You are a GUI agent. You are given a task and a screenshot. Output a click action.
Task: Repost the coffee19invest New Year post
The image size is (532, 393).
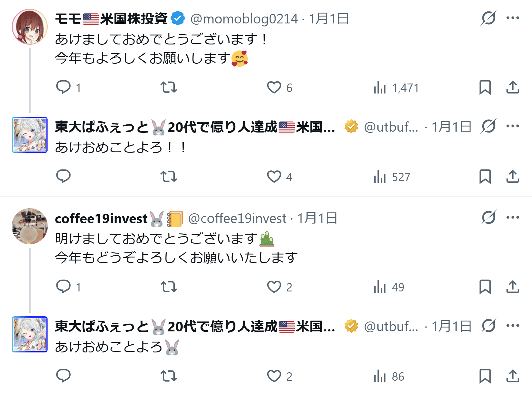(x=169, y=287)
